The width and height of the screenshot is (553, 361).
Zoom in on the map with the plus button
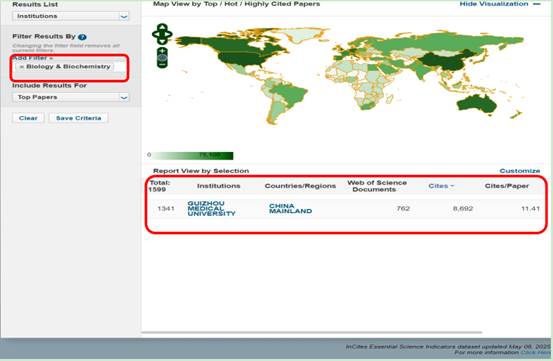[162, 51]
